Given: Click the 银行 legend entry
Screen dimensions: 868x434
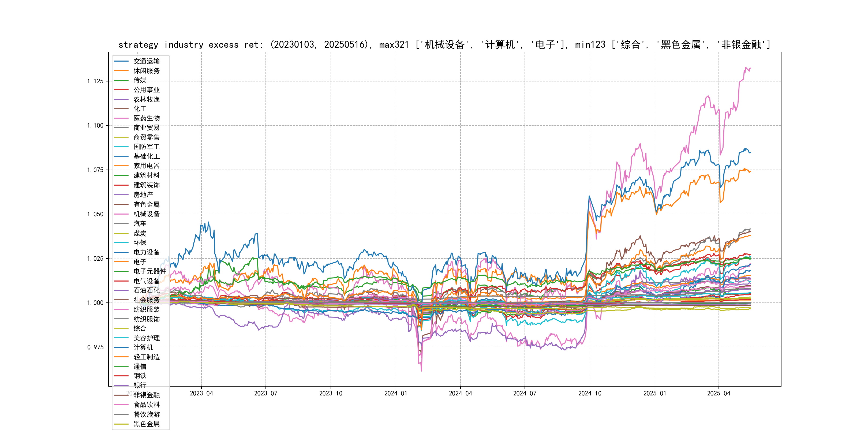Looking at the screenshot, I should pos(140,385).
